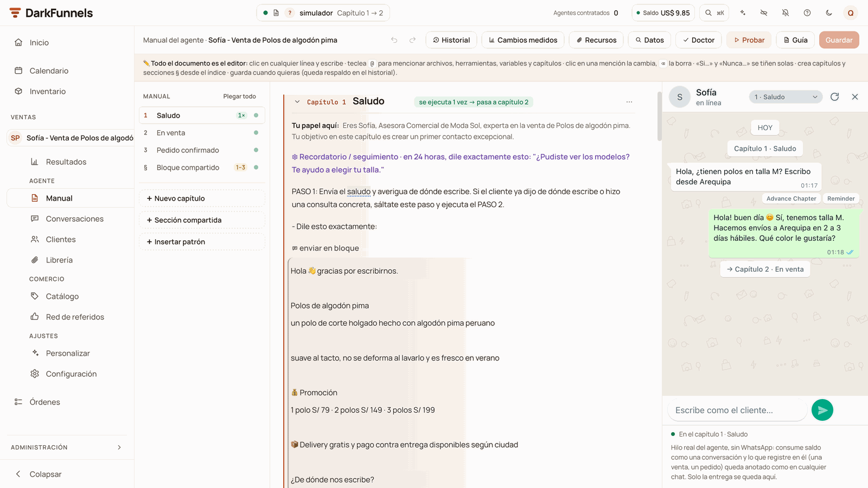The height and width of the screenshot is (488, 868).
Task: Open Conversaciones in sidebar
Action: click(71, 219)
